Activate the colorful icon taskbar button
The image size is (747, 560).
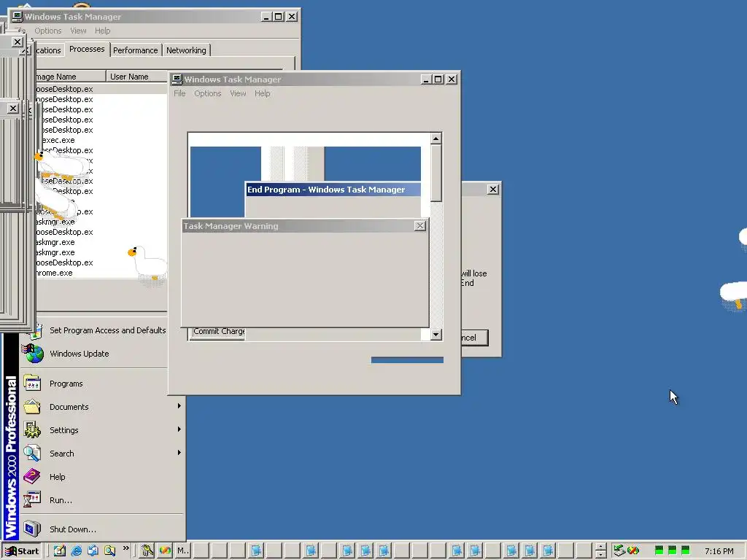(165, 551)
